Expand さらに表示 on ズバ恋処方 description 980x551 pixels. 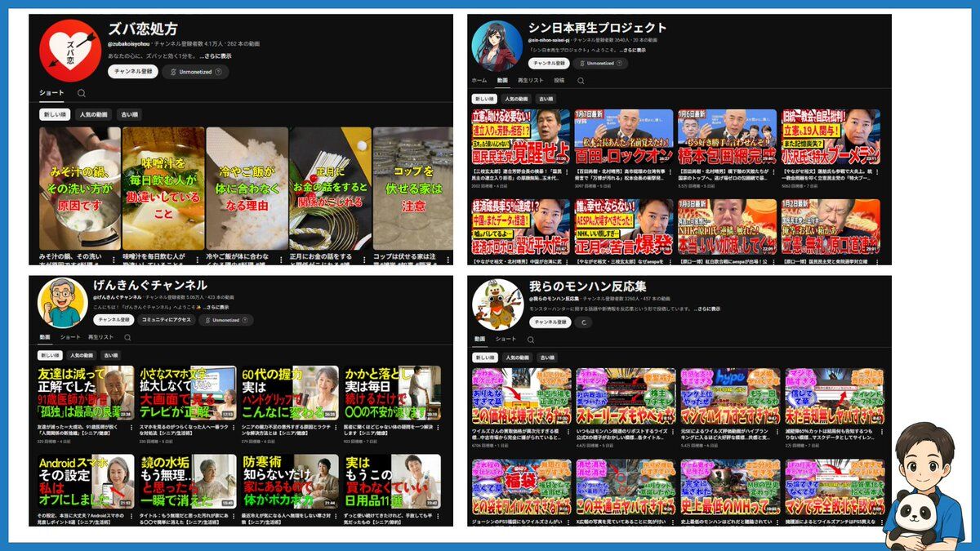(x=216, y=56)
